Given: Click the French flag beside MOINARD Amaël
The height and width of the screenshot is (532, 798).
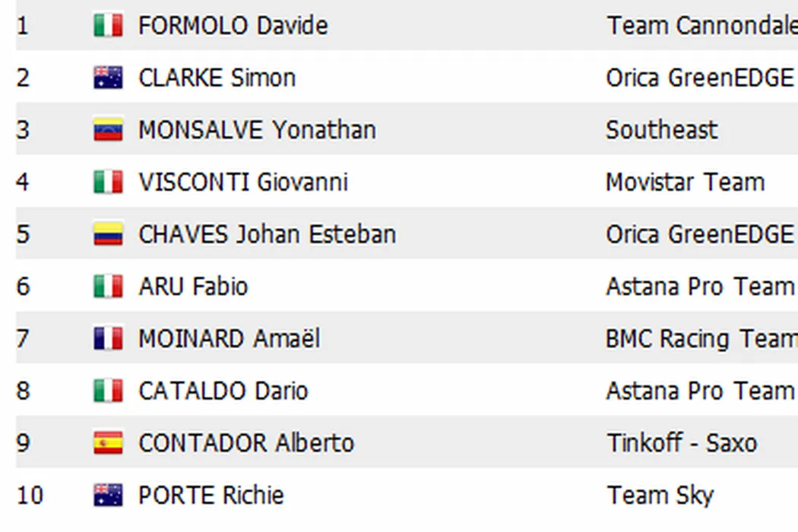Looking at the screenshot, I should coord(108,338).
